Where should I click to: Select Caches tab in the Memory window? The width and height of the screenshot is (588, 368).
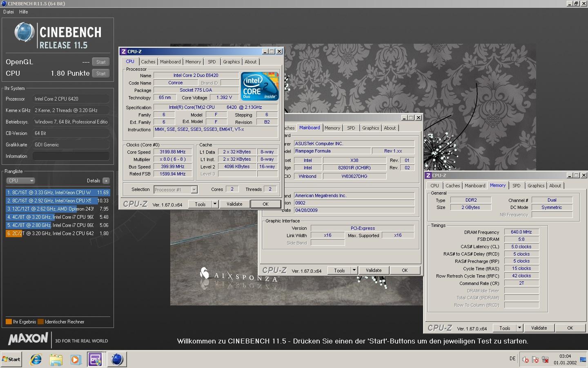coord(453,186)
